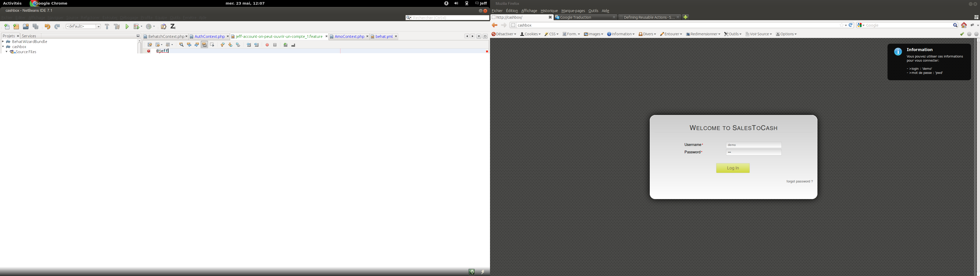
Task: Open the <default> configuration combo box
Action: (x=83, y=27)
